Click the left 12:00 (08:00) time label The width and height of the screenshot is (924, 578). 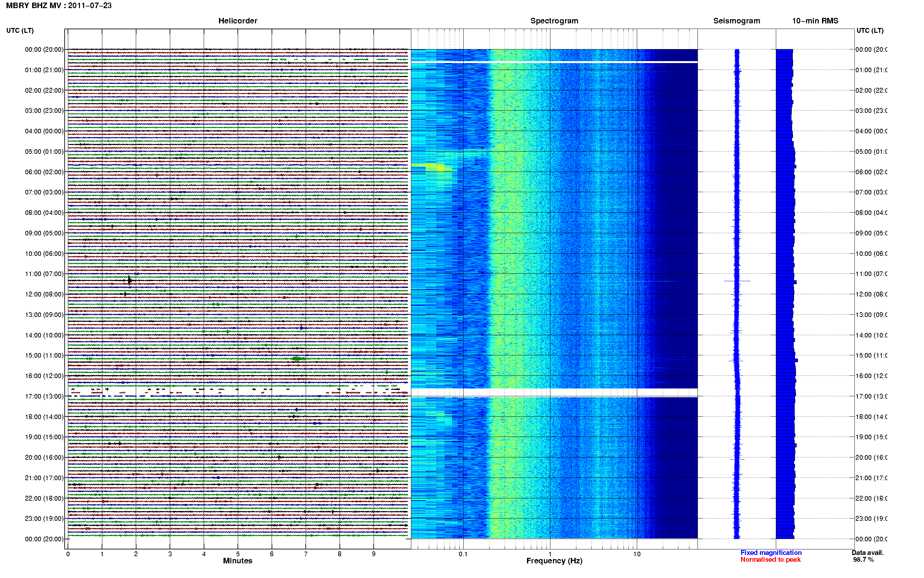coord(44,294)
